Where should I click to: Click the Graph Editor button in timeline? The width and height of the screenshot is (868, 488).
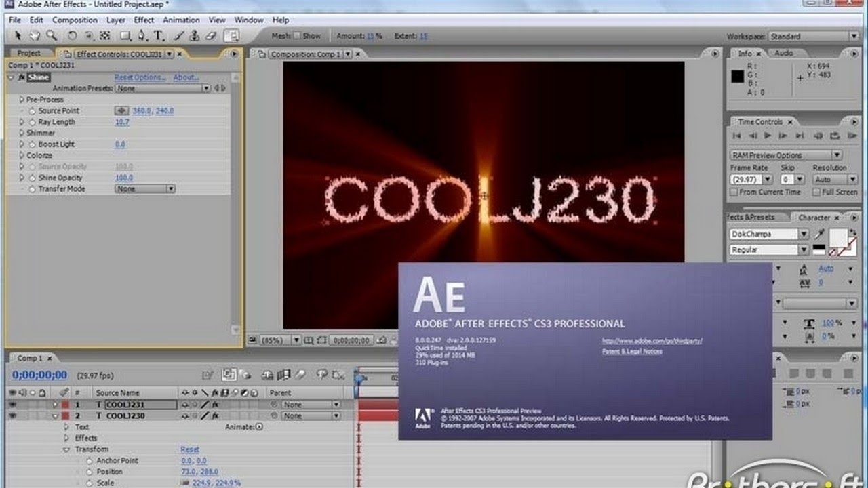pyautogui.click(x=338, y=374)
